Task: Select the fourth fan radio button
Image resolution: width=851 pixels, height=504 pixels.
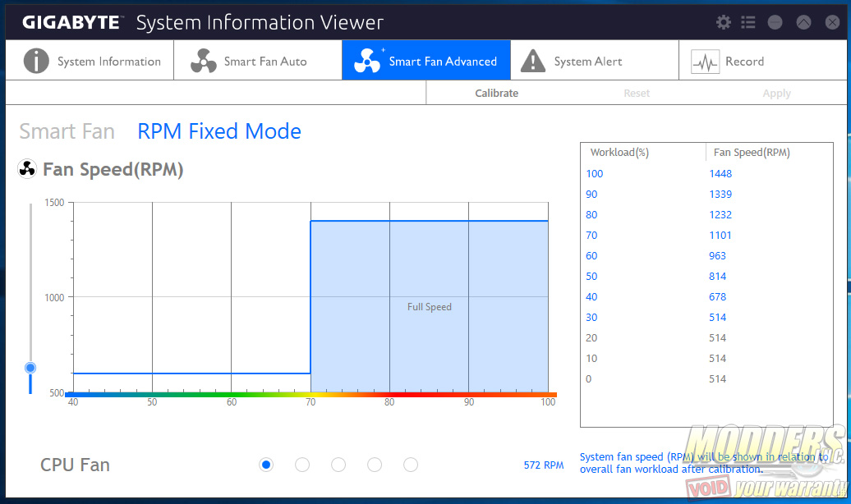Action: pos(375,465)
